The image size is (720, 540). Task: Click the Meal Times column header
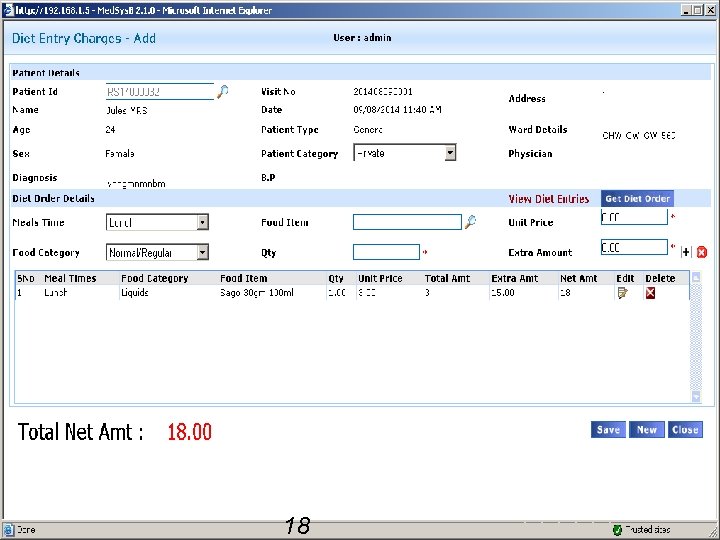click(x=70, y=278)
